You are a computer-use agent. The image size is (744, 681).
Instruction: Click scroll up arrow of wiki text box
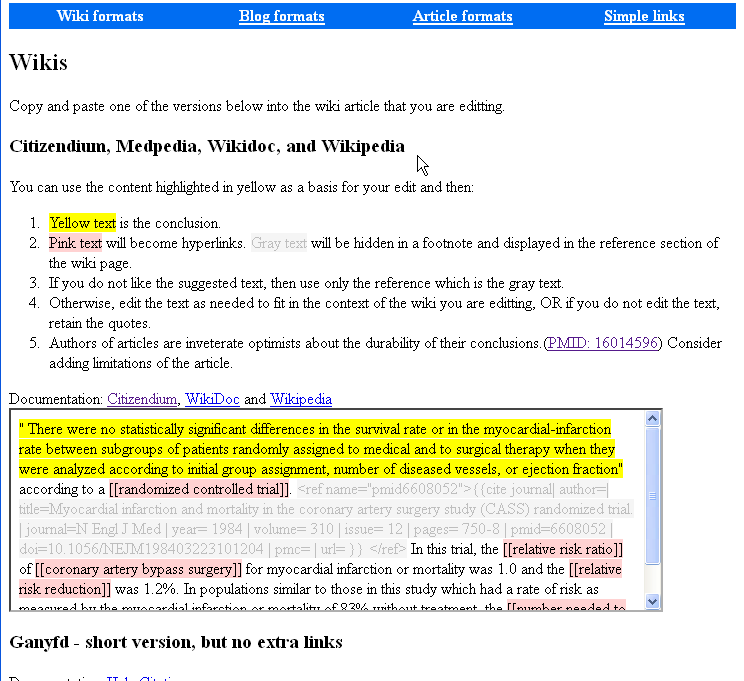pyautogui.click(x=652, y=419)
